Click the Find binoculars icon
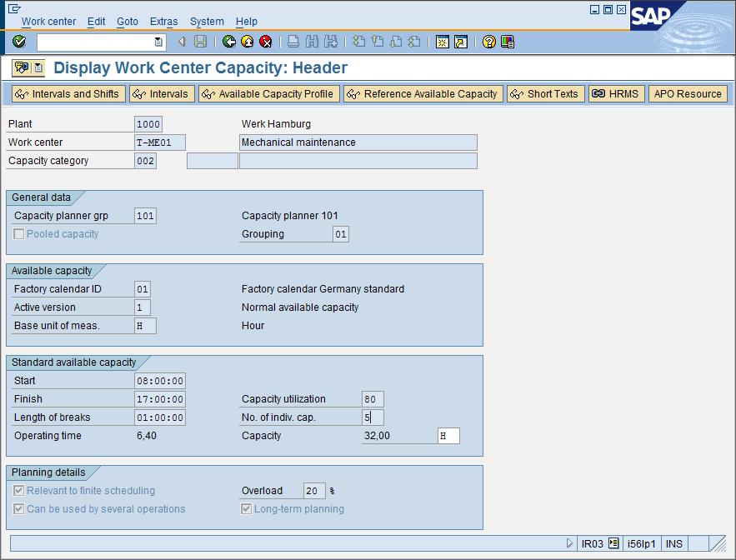The height and width of the screenshot is (560, 736). [x=312, y=42]
